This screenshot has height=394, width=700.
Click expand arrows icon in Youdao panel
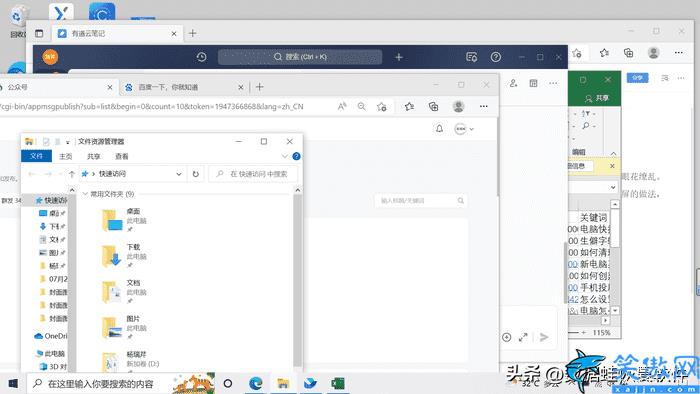pos(523,337)
